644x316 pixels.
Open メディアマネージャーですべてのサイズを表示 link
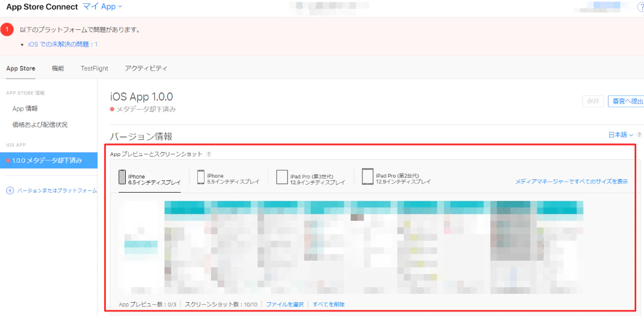(571, 181)
